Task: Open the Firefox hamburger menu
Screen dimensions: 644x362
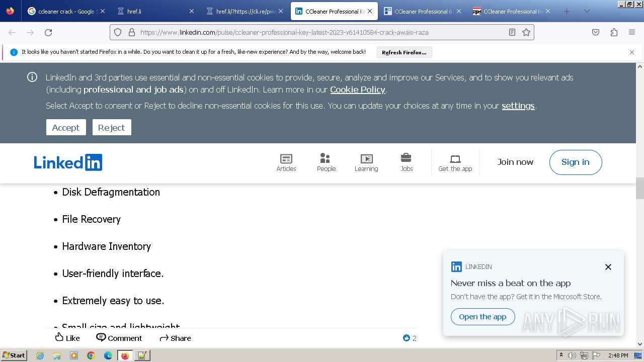Action: (632, 32)
